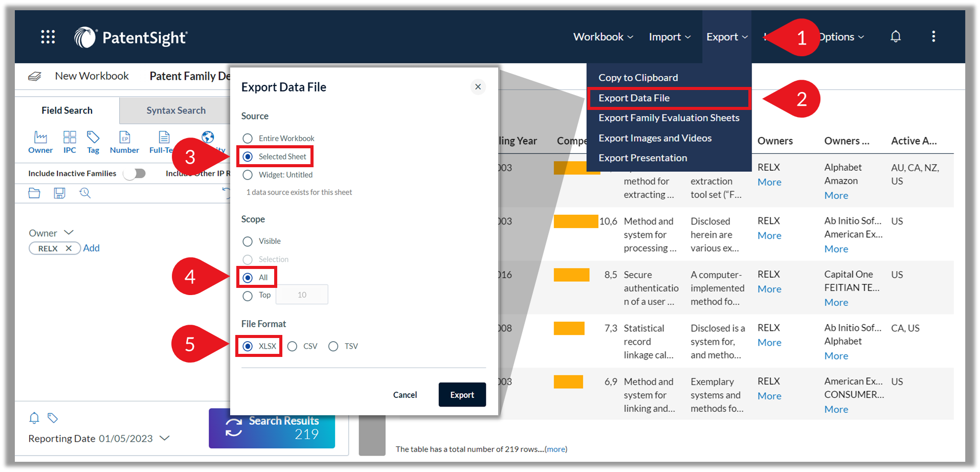Click the orange bar beside 10,6
This screenshot has width=980, height=472.
pyautogui.click(x=576, y=221)
